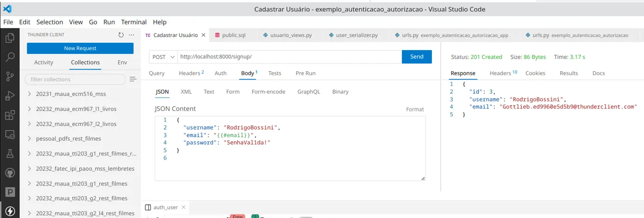Select the Binary body type
The image size is (644, 218).
(340, 92)
